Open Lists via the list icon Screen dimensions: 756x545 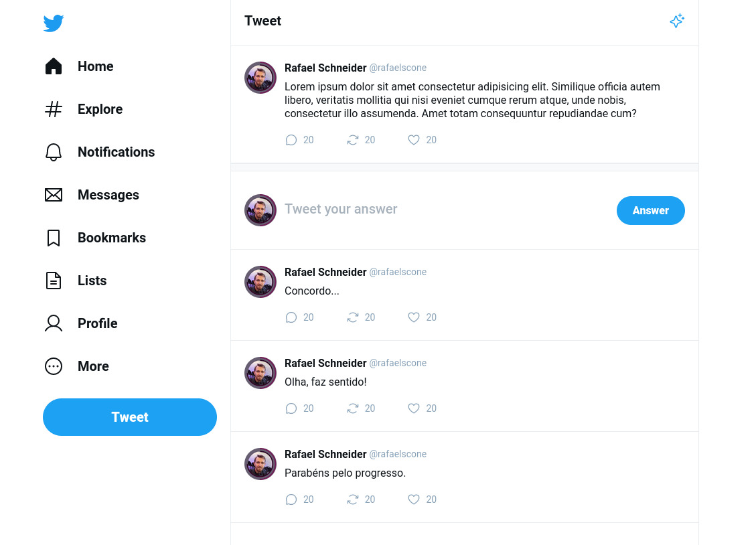click(54, 281)
